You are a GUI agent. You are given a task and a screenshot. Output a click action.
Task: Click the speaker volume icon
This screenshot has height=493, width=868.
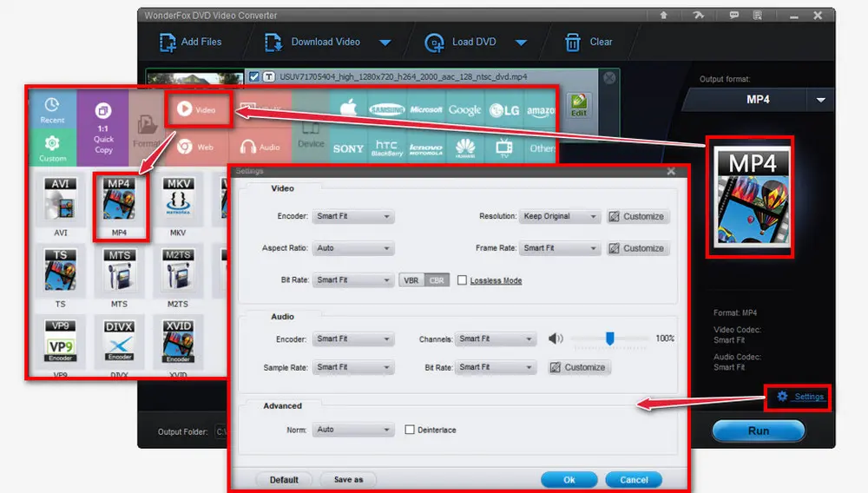(556, 339)
